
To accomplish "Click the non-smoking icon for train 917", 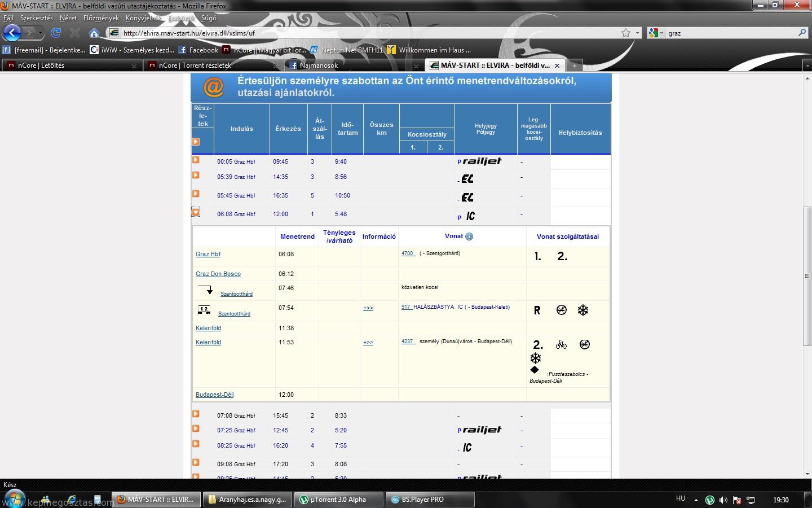I will (x=562, y=310).
